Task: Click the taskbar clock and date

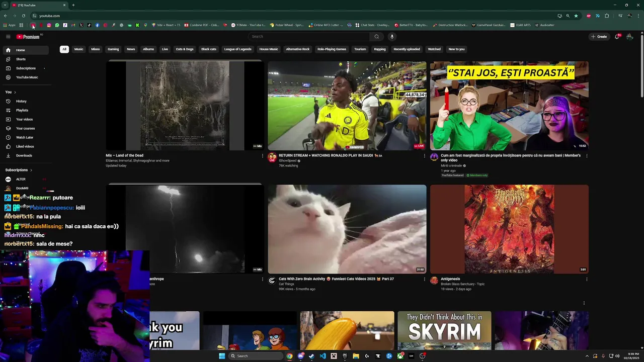Action: [632, 356]
